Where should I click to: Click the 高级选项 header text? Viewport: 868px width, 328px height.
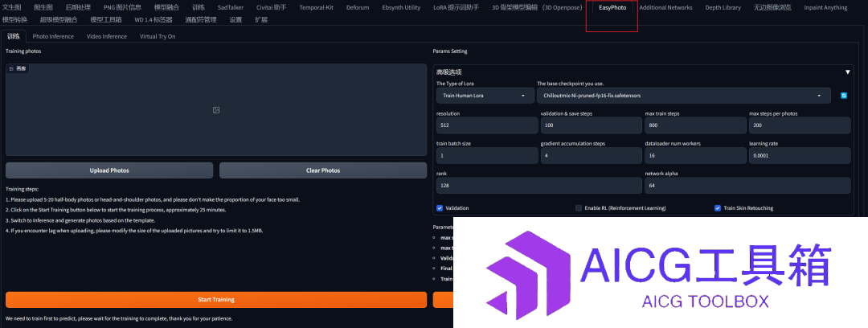coord(449,72)
